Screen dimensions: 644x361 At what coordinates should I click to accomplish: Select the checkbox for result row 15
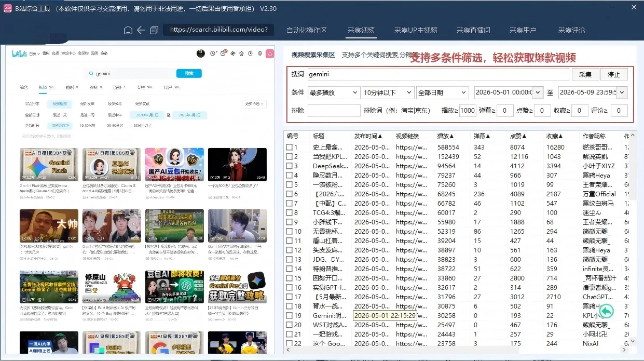click(x=289, y=278)
